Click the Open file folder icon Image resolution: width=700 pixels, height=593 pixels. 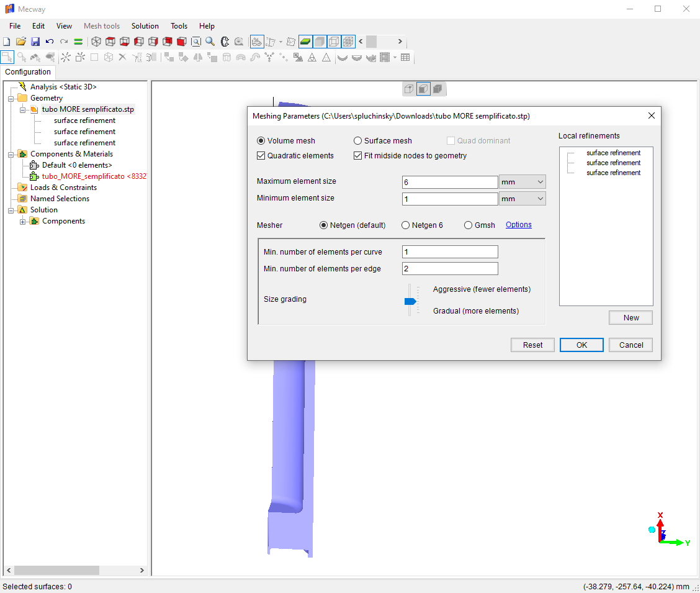tap(21, 42)
